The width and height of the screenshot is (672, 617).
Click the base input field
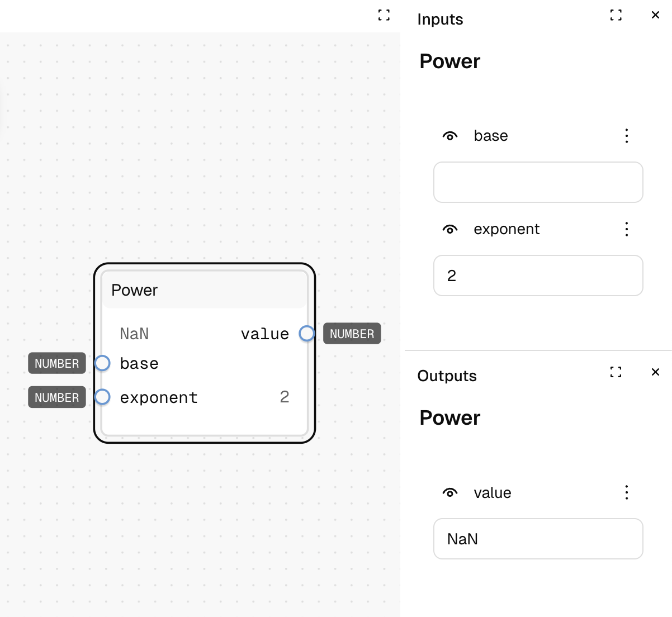538,182
